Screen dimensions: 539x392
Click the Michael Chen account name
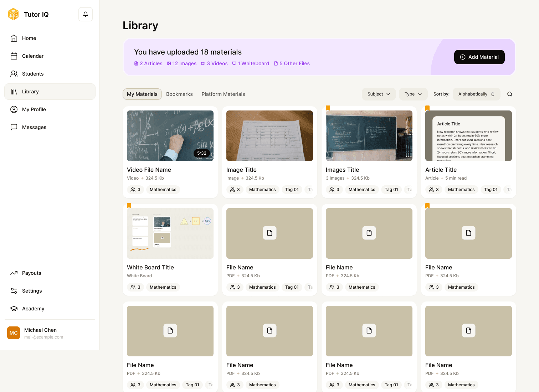40,330
